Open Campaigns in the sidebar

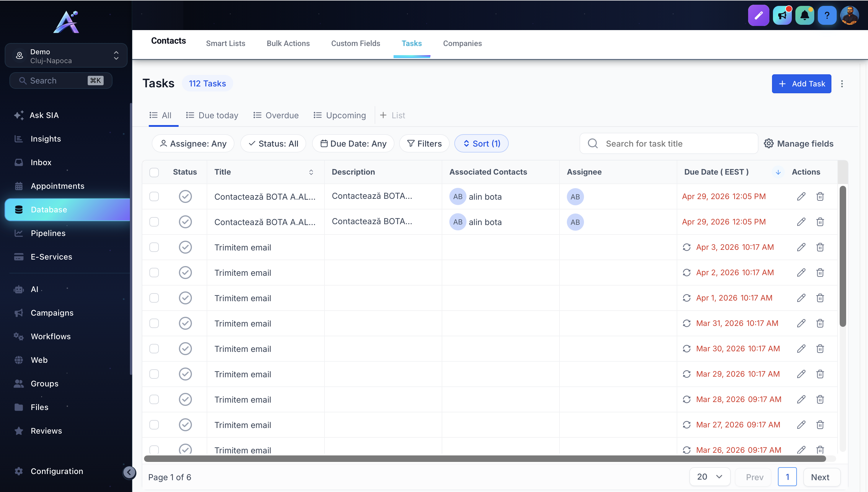pyautogui.click(x=52, y=313)
